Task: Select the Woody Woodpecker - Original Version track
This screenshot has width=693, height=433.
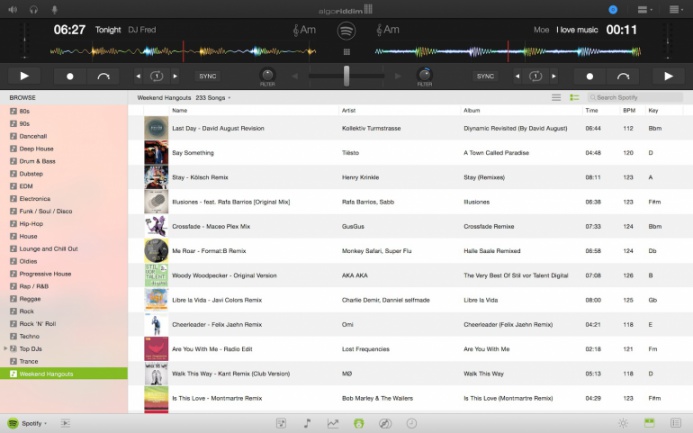Action: (411, 275)
